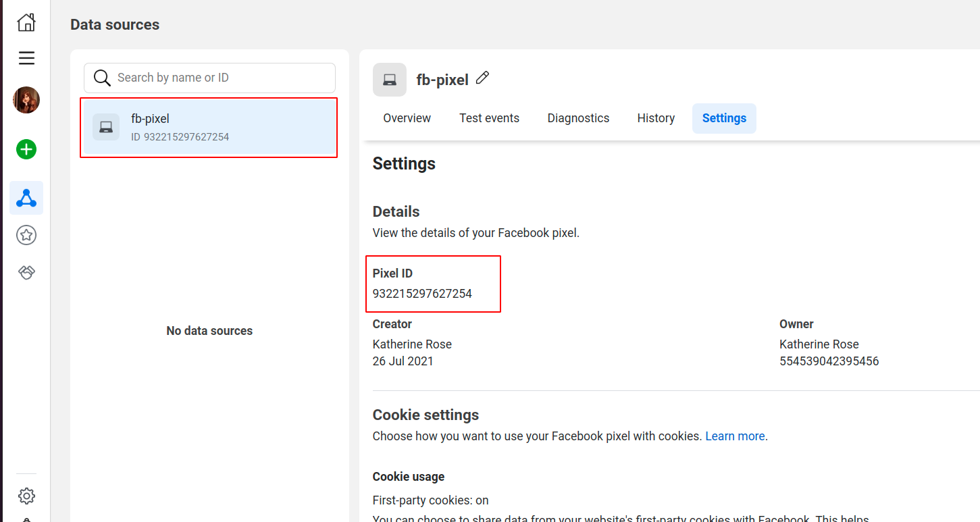Viewport: 980px width, 522px height.
Task: Open the home icon in sidebar
Action: pyautogui.click(x=26, y=22)
